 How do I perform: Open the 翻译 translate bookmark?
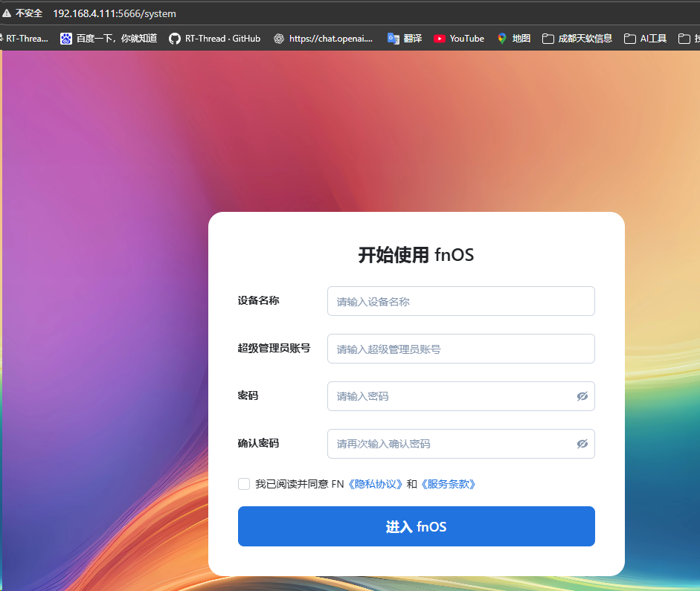(x=405, y=39)
